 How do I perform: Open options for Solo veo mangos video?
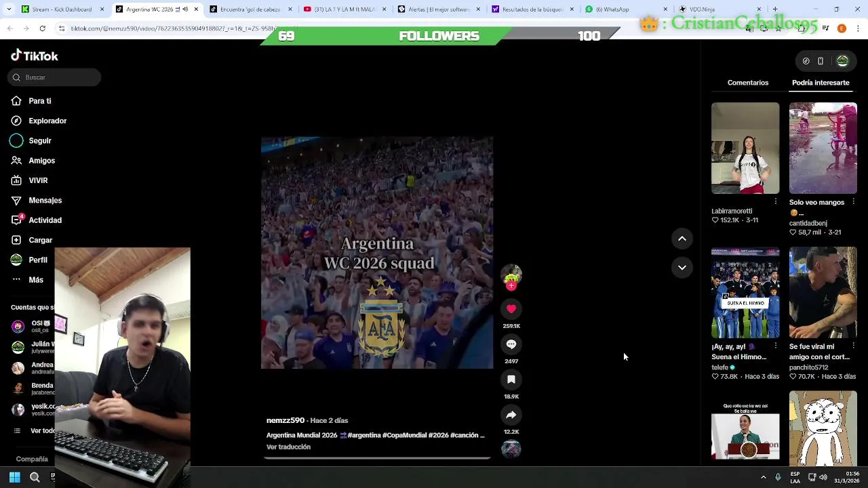click(x=854, y=202)
